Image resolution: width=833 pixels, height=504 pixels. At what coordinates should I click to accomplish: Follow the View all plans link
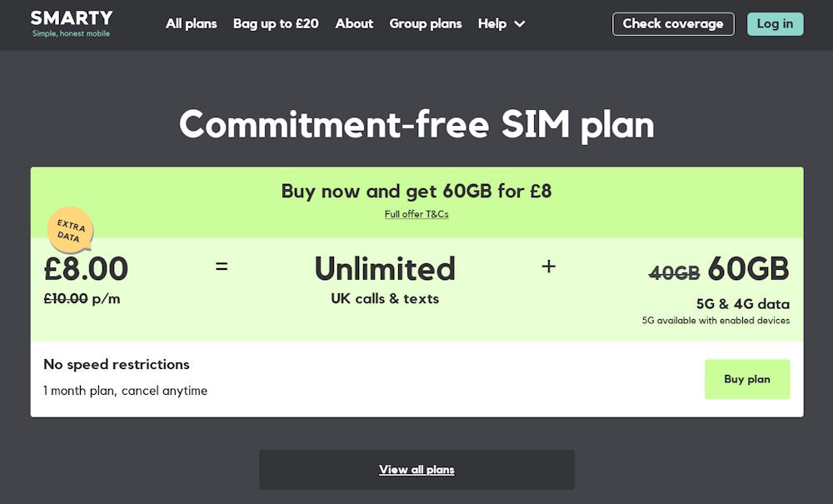tap(416, 470)
